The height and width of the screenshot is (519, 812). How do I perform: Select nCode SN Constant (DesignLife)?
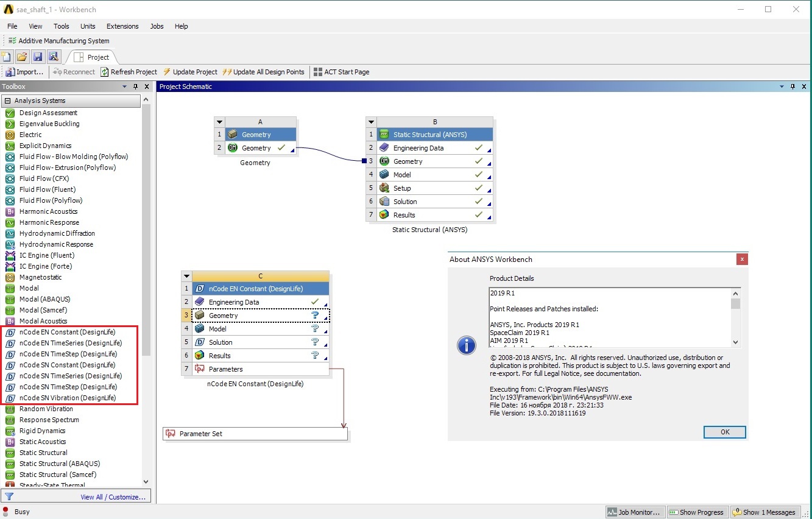pos(67,365)
